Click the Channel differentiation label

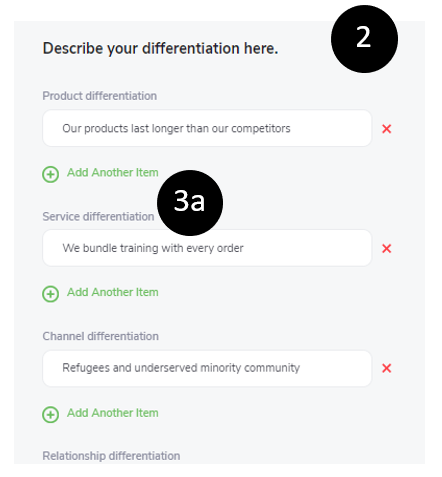[101, 336]
